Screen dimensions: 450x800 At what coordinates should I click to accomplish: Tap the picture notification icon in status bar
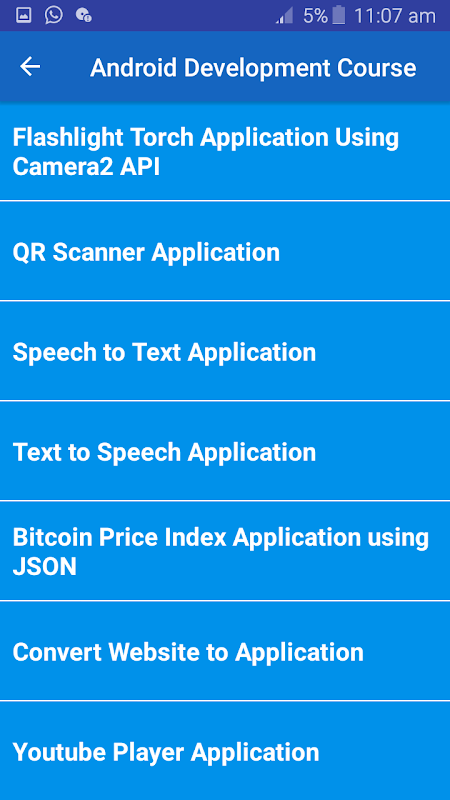click(23, 15)
